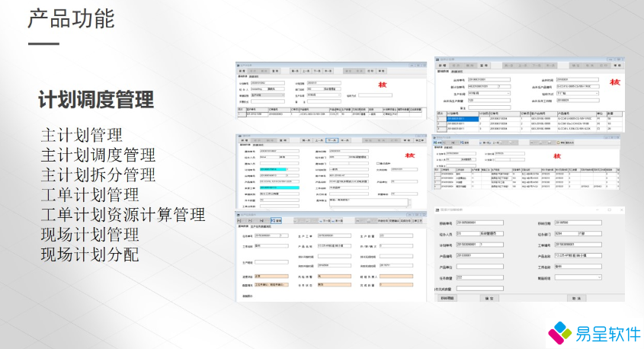Viewport: 644px width, 349px height.
Task: Open the 生产车间 dropdown in 合同单号 window
Action: (489, 93)
